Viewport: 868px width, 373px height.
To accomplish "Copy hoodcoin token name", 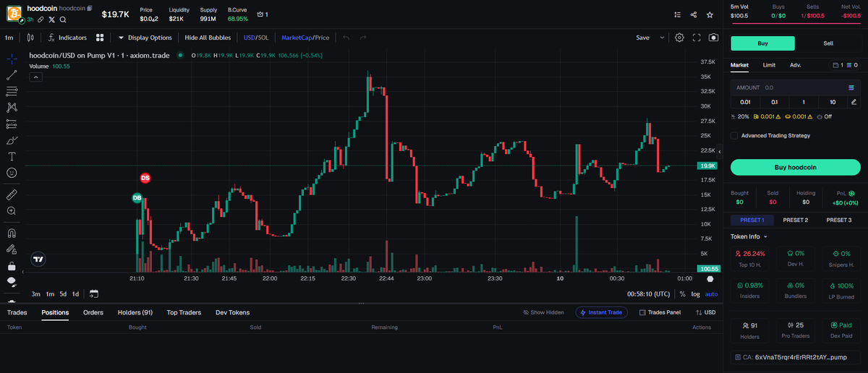I will point(90,8).
